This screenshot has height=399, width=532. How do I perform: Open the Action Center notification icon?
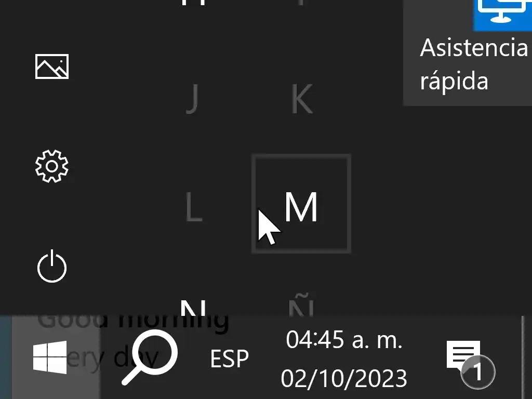(470, 364)
